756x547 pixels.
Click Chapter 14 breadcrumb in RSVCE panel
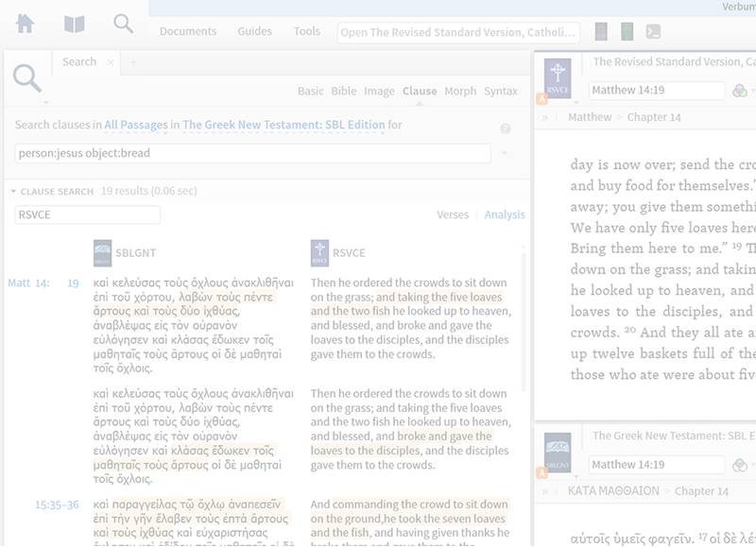[x=654, y=117]
